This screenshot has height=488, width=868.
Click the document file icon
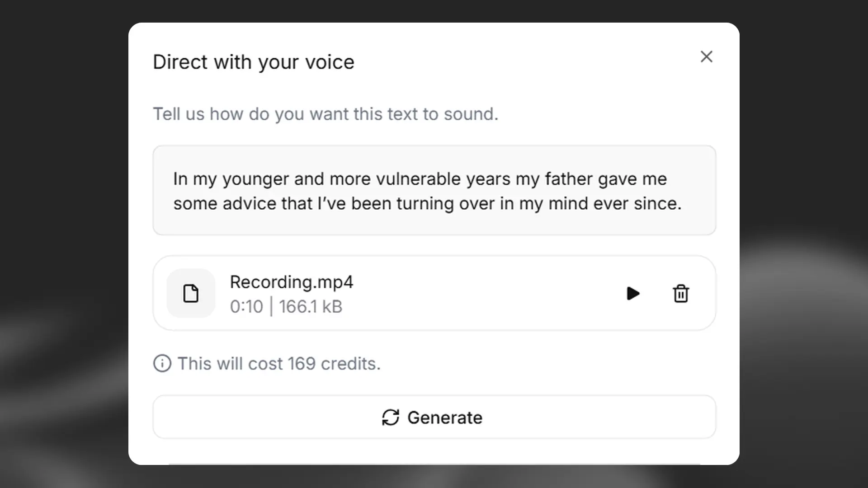tap(191, 294)
